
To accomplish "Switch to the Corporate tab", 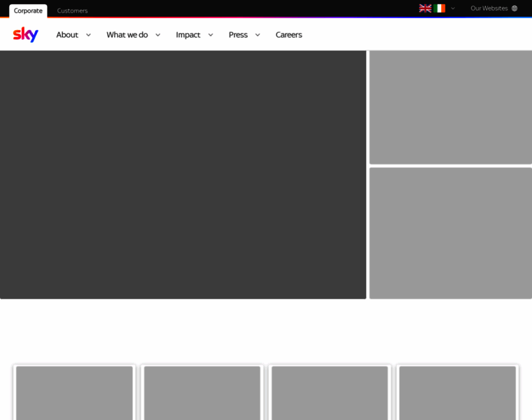I will (28, 11).
